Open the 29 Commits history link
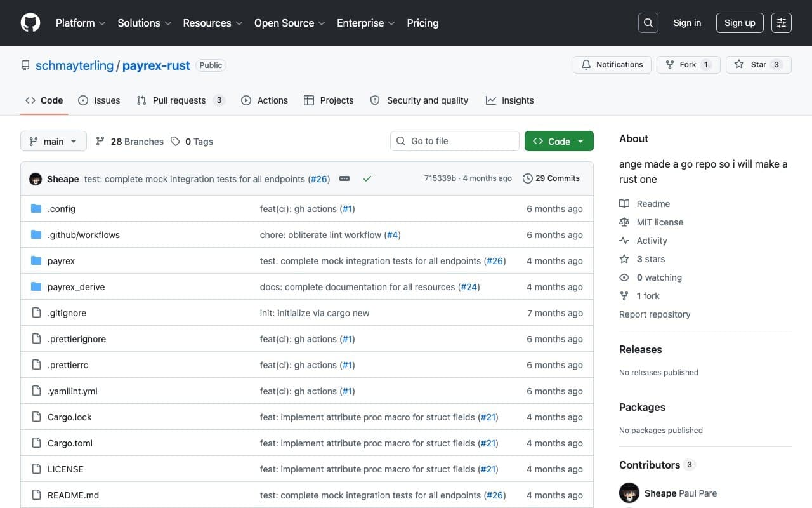 [551, 178]
